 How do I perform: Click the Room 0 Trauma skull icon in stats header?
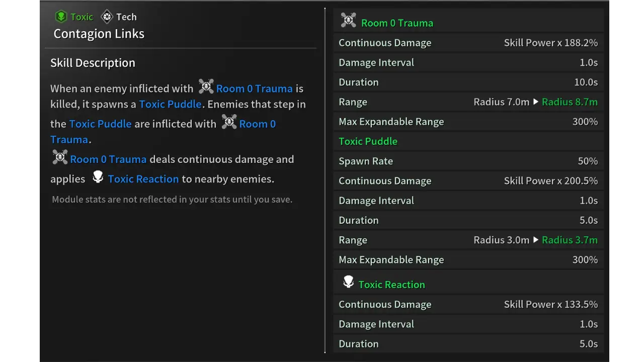pyautogui.click(x=348, y=20)
